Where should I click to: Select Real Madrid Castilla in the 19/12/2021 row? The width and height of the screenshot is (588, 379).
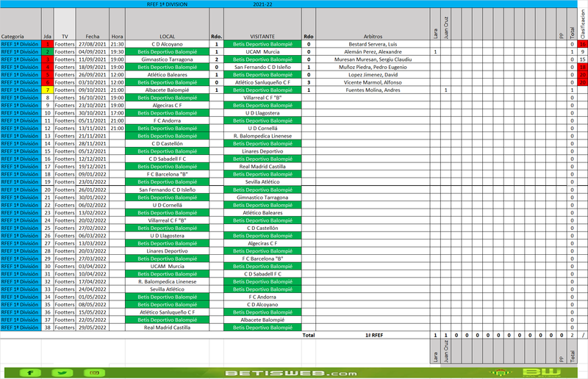pyautogui.click(x=262, y=167)
